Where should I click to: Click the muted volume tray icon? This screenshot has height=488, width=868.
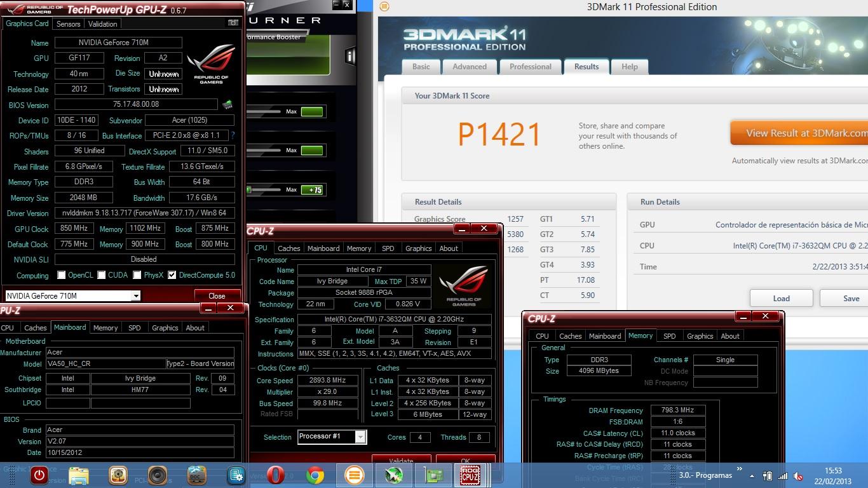(799, 475)
